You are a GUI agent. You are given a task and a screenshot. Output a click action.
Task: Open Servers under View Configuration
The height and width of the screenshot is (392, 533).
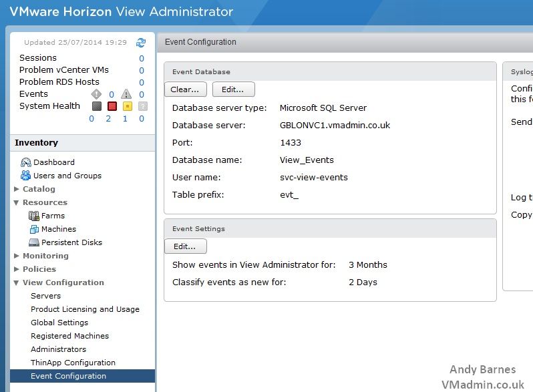(x=45, y=296)
